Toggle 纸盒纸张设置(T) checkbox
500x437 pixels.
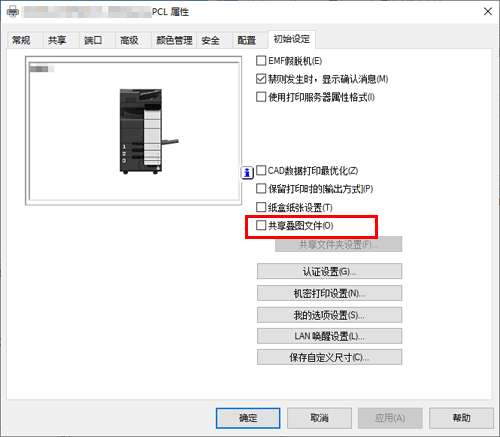[x=261, y=207]
